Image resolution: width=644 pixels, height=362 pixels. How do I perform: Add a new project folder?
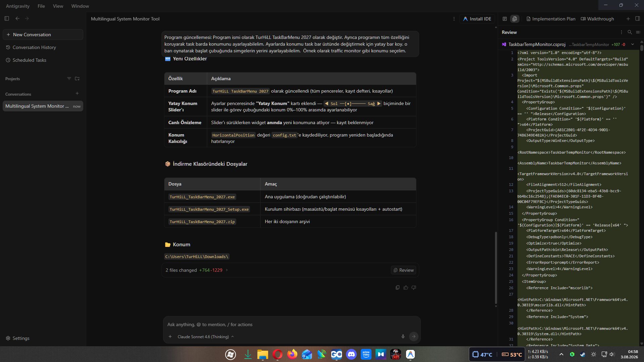point(77,79)
